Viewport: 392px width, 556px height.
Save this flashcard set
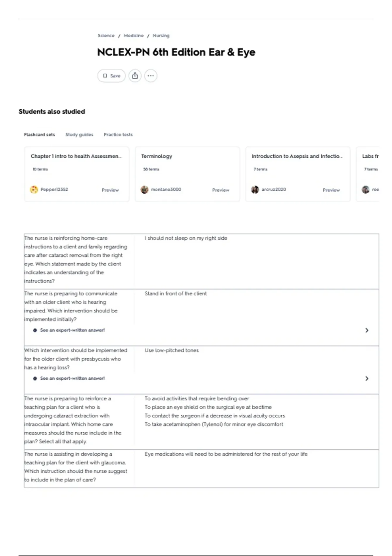111,76
